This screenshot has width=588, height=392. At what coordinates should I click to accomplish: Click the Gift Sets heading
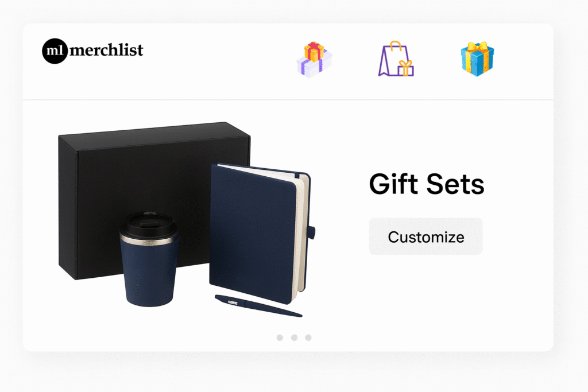pyautogui.click(x=427, y=184)
